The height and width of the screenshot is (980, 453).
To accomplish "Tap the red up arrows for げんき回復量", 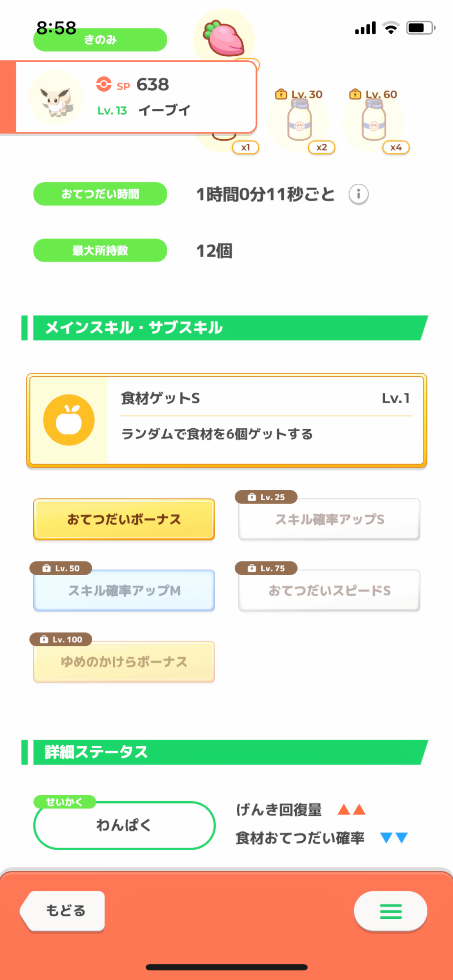I will [352, 809].
